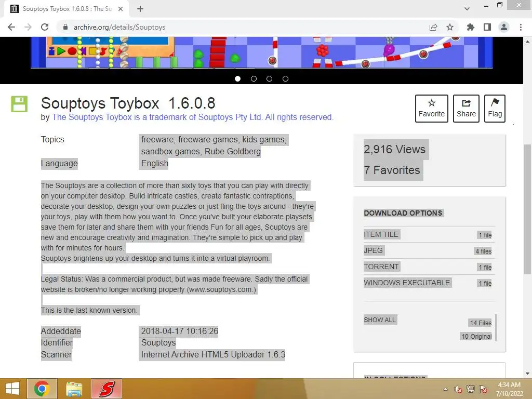The height and width of the screenshot is (399, 532).
Task: Click the Chrome taskbar icon
Action: (x=42, y=389)
